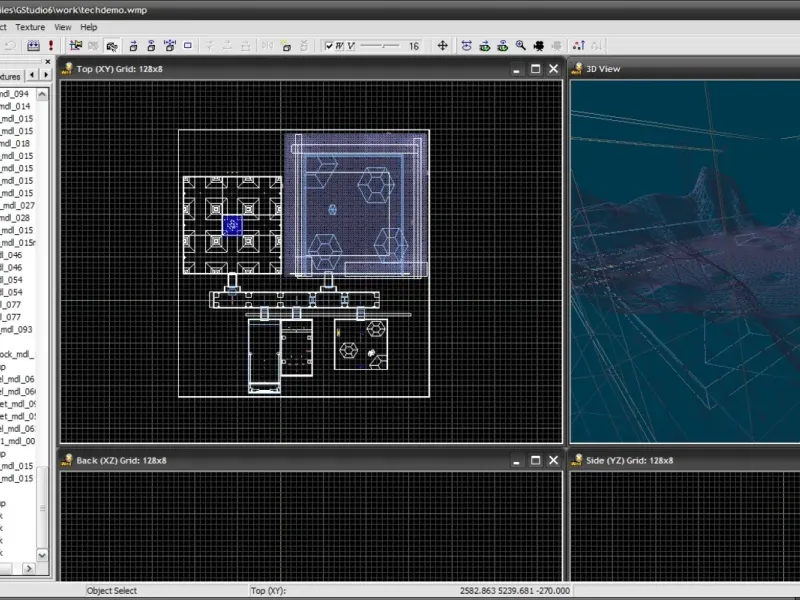
Task: Open the Texture menu
Action: pyautogui.click(x=30, y=27)
